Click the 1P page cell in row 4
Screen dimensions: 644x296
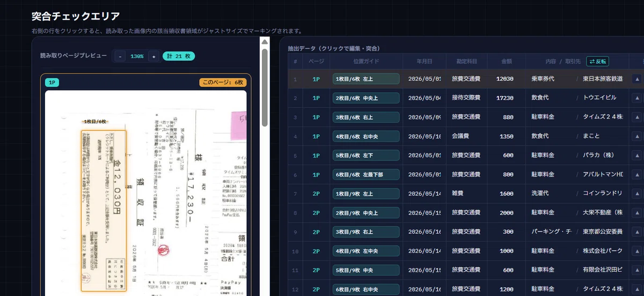click(316, 136)
